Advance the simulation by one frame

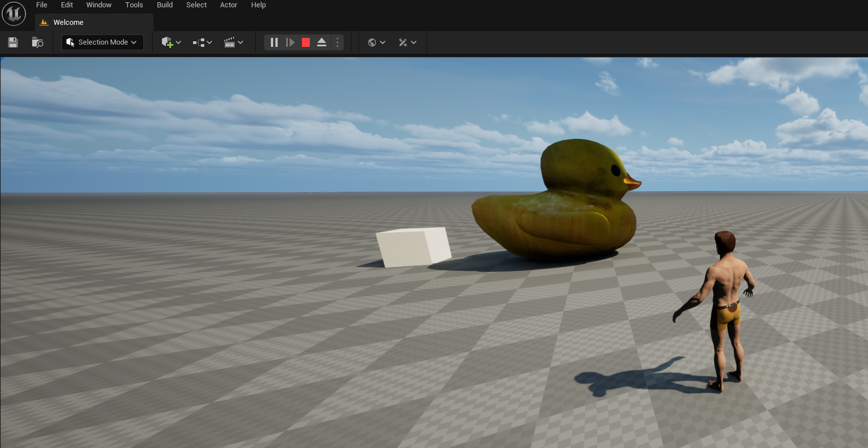(290, 42)
